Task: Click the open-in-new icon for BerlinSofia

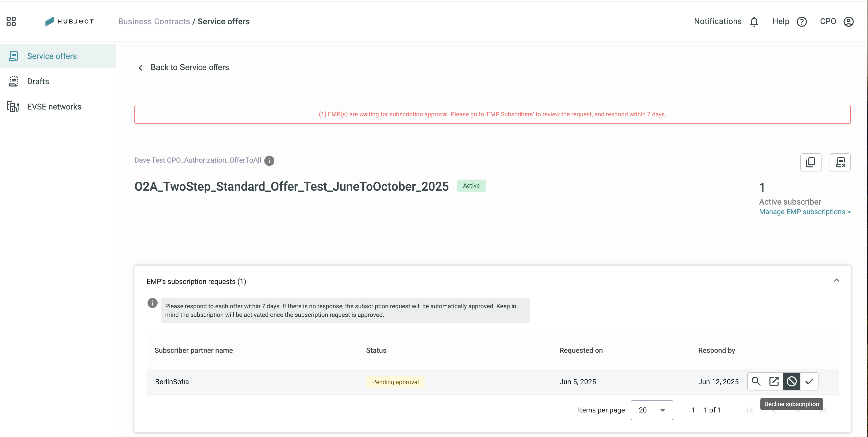Action: point(774,381)
